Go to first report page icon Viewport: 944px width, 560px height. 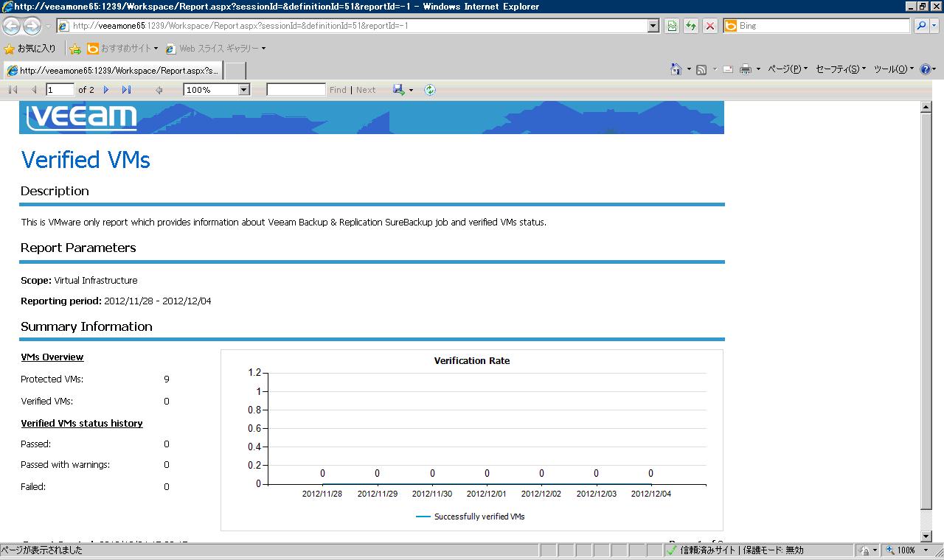coord(13,90)
